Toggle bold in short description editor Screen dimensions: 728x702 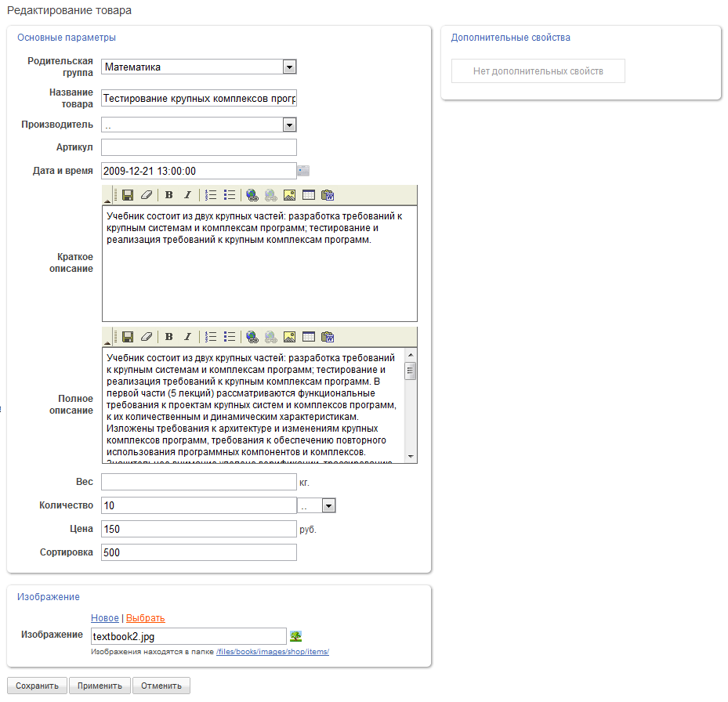[169, 195]
